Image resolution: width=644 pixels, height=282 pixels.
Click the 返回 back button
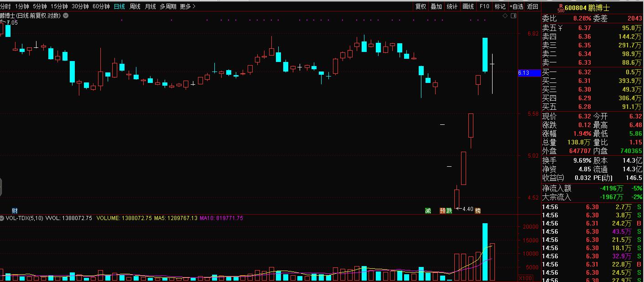click(532, 6)
